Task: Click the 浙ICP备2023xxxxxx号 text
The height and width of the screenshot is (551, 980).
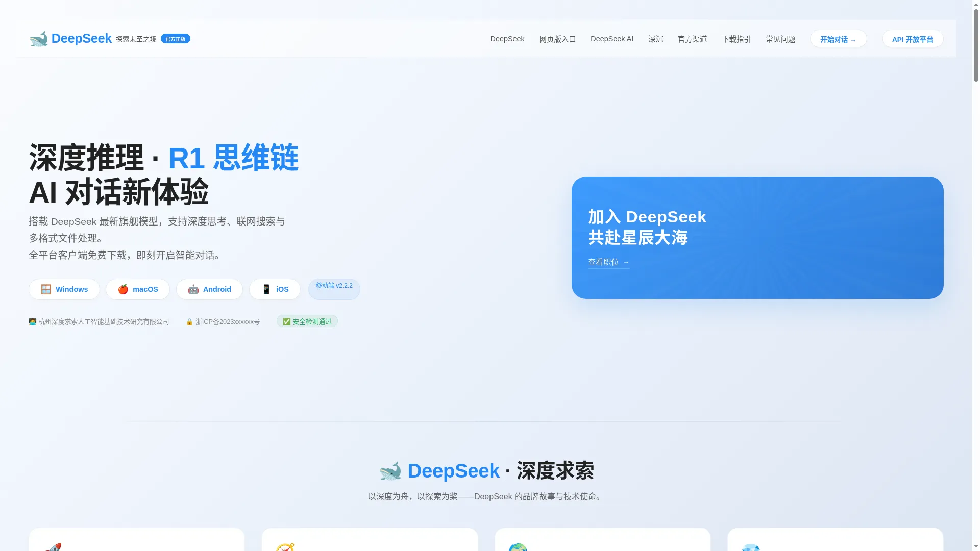Action: [x=228, y=322]
